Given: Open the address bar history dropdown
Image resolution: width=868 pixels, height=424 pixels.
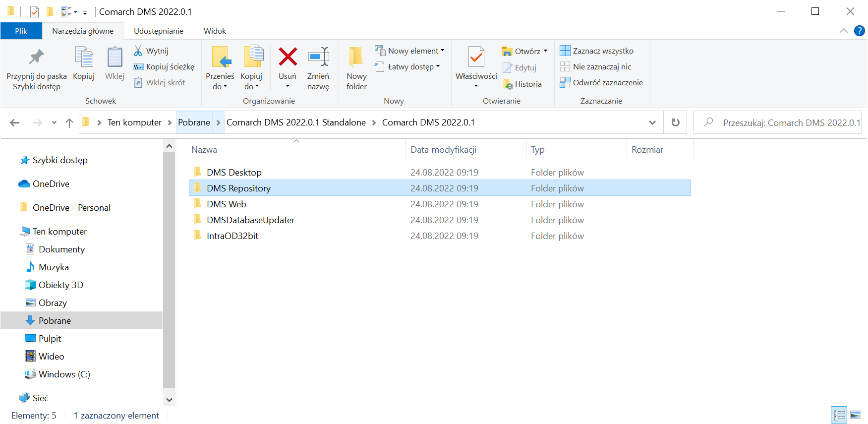Looking at the screenshot, I should (x=652, y=122).
